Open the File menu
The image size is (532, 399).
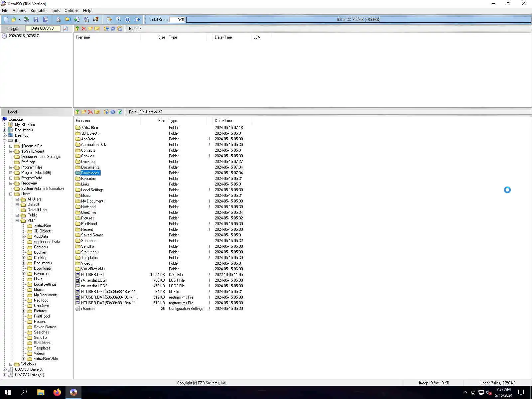(x=5, y=11)
